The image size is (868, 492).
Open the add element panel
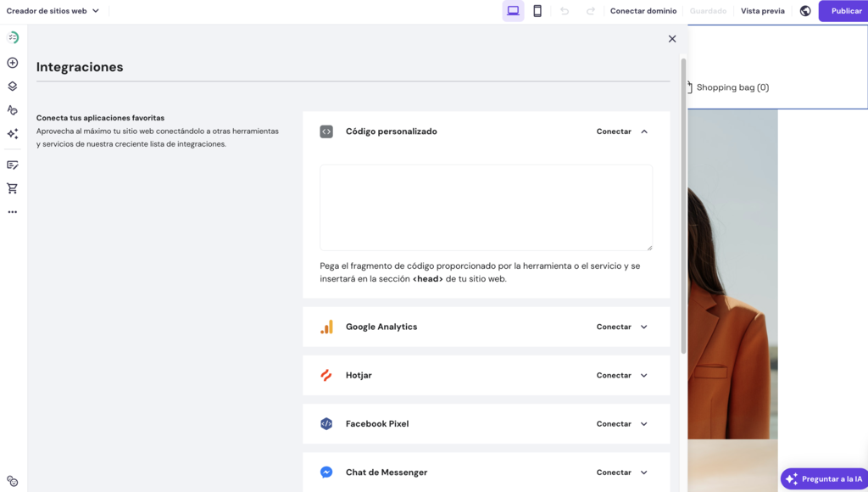(x=12, y=62)
